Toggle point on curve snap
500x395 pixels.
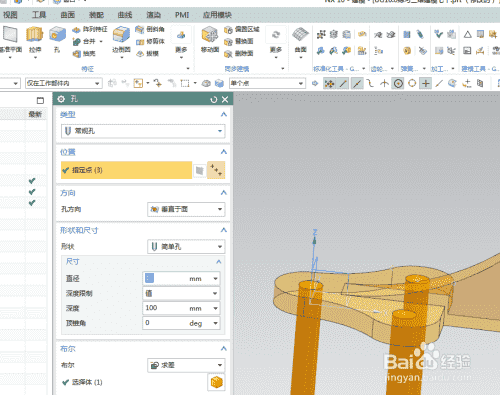click(x=439, y=83)
